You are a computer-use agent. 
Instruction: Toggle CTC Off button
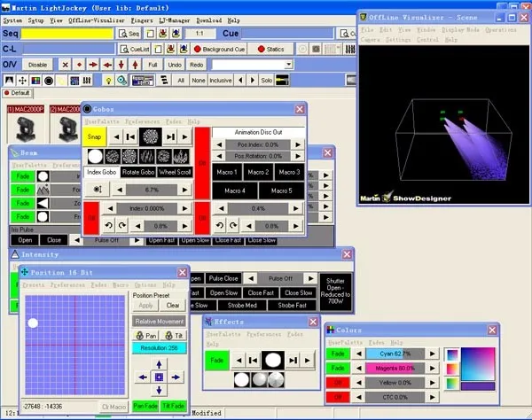coord(338,397)
